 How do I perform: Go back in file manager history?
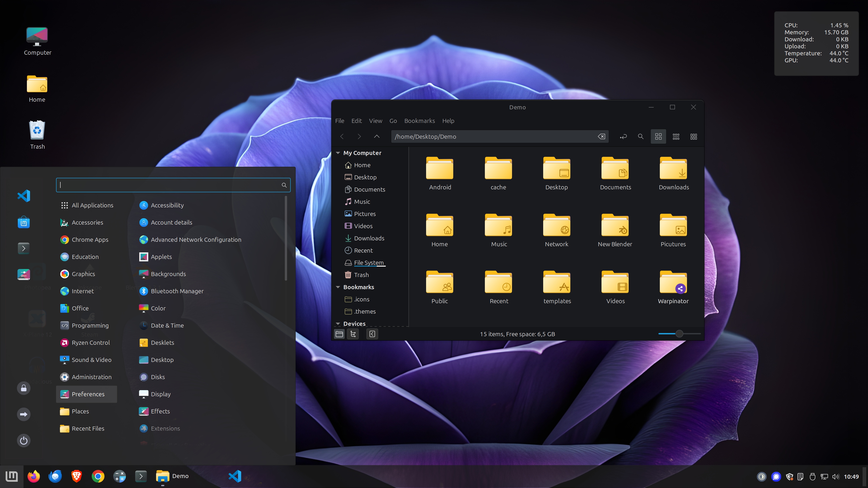click(x=342, y=136)
